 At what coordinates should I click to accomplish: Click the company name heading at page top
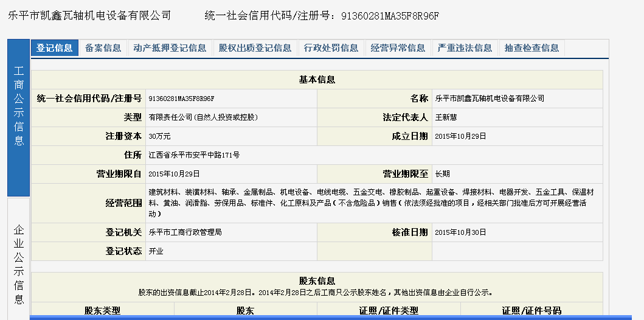click(89, 16)
